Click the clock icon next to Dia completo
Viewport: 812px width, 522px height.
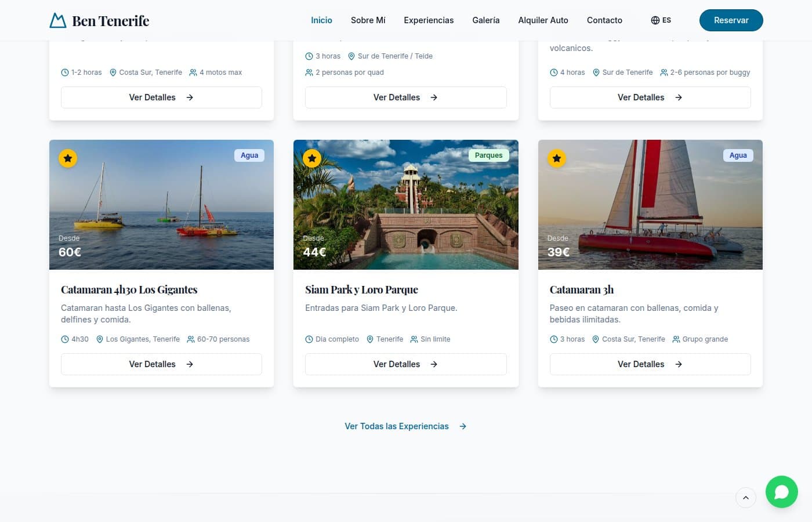click(309, 339)
